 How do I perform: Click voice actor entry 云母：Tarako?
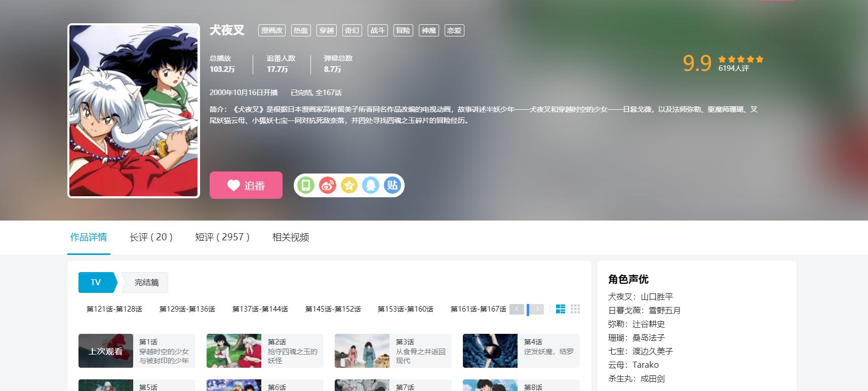(x=634, y=365)
